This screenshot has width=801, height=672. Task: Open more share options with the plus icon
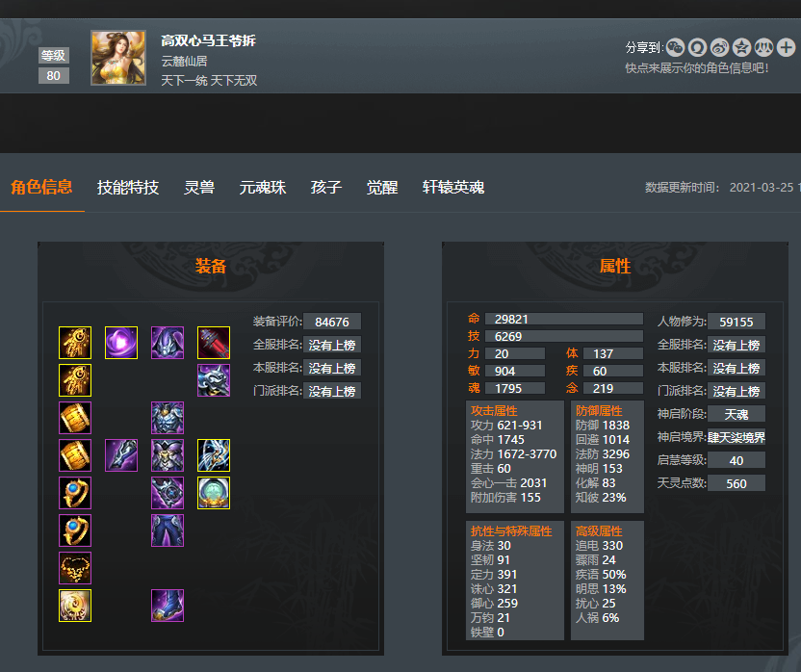point(787,47)
